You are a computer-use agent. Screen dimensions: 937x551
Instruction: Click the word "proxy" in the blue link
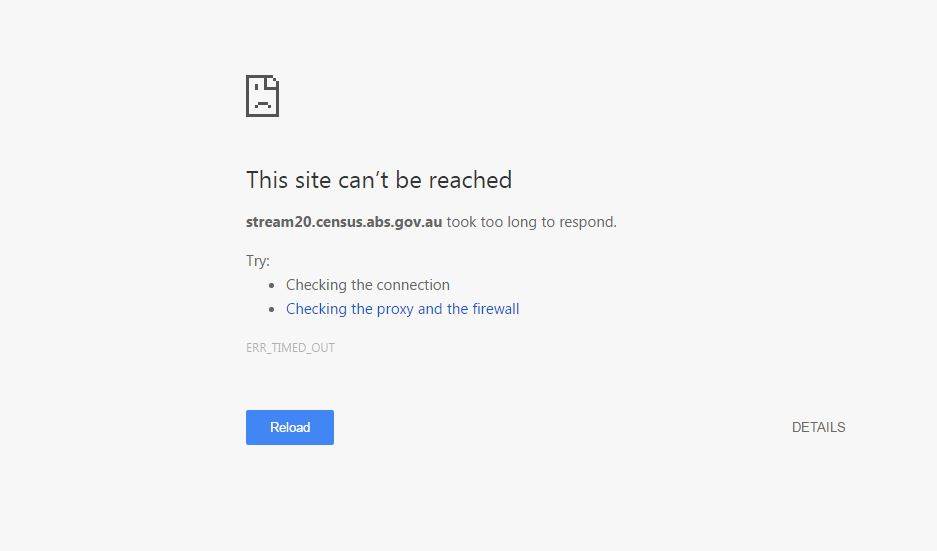(395, 310)
